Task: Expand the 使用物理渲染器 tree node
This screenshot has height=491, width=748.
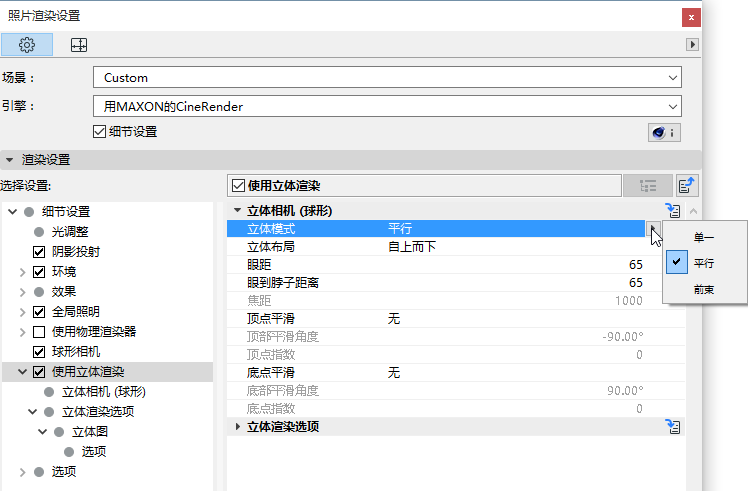Action: [x=22, y=332]
